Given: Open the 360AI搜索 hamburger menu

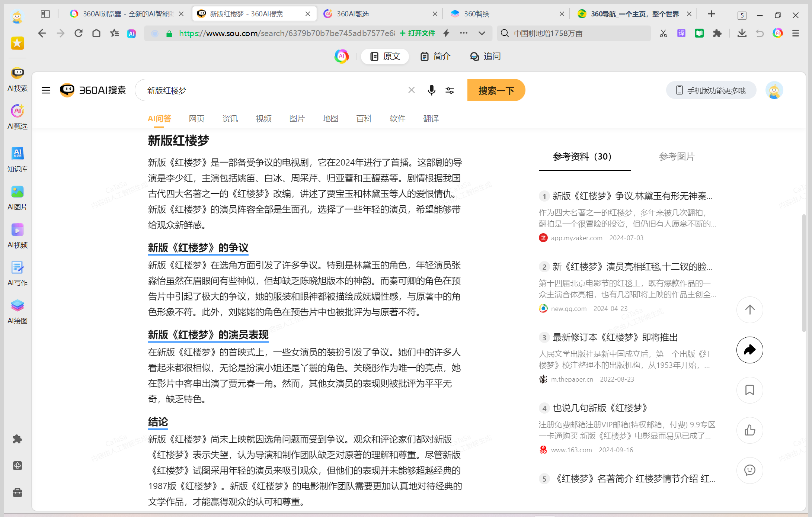Looking at the screenshot, I should 46,90.
